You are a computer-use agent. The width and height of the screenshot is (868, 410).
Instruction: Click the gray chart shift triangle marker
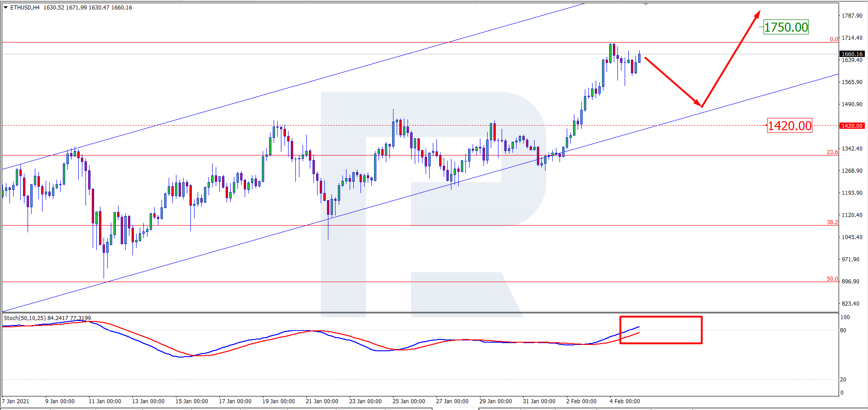coord(645,4)
